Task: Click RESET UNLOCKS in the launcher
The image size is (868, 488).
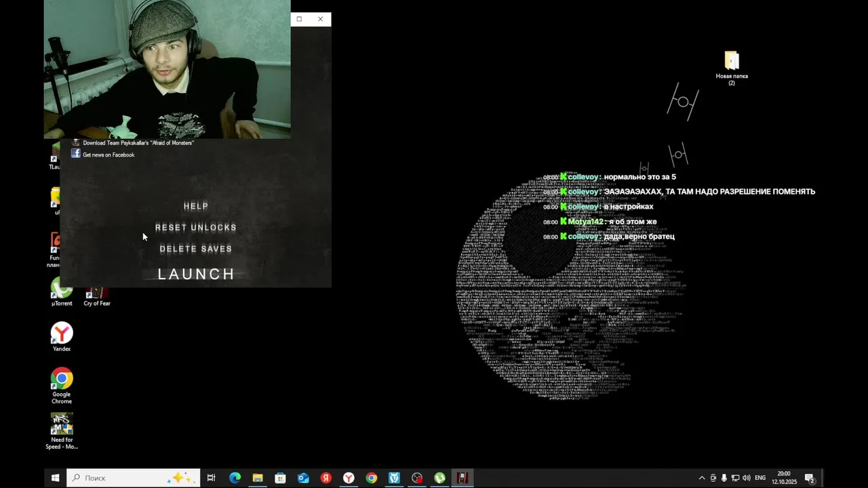Action: click(196, 228)
